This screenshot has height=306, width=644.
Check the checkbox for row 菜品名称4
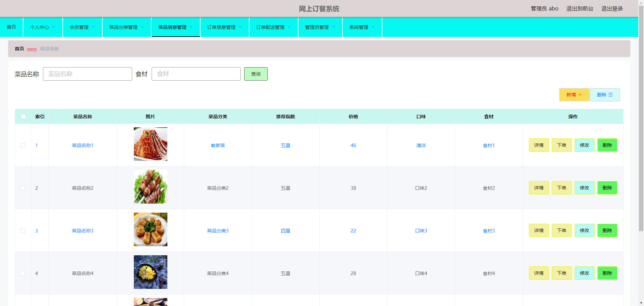(x=23, y=273)
